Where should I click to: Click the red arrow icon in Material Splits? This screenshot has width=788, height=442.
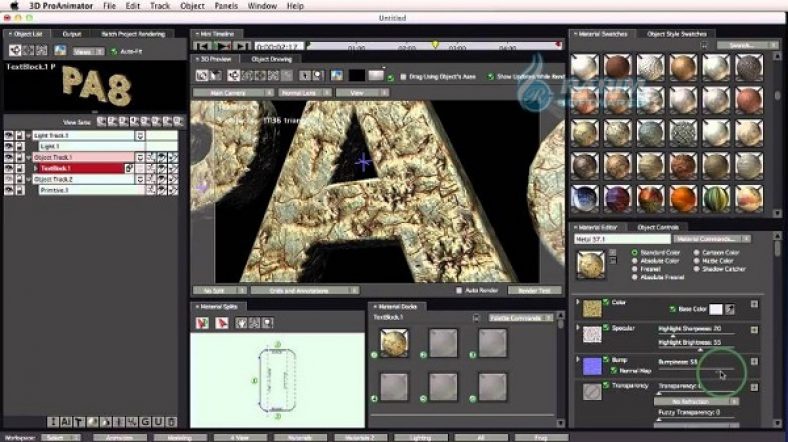tap(223, 323)
